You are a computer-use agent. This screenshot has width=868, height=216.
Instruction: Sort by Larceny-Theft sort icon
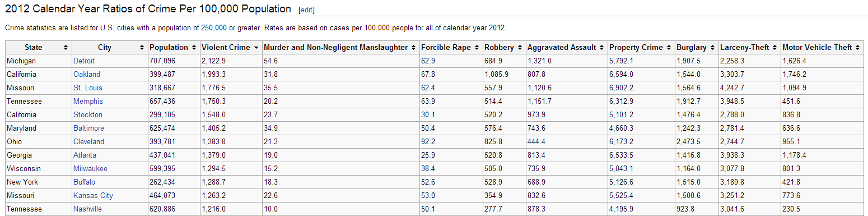click(774, 48)
